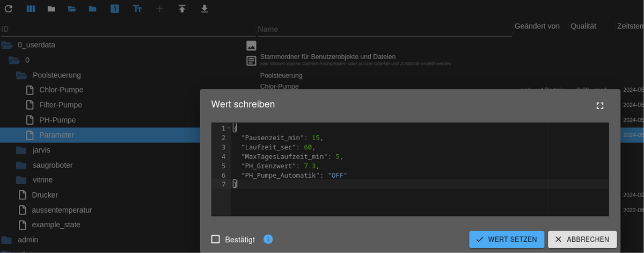This screenshot has height=253, width=644.
Task: Click the ABBRECHEN button
Action: (x=582, y=240)
